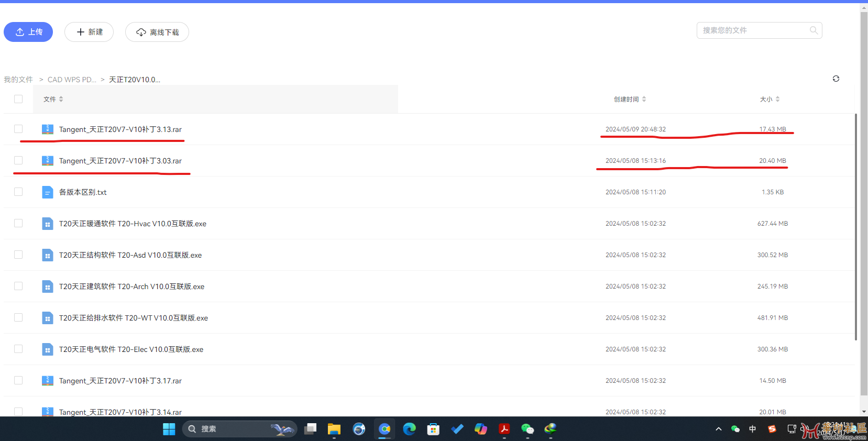Open Microsoft Edge from the taskbar
The width and height of the screenshot is (868, 441).
tap(409, 429)
